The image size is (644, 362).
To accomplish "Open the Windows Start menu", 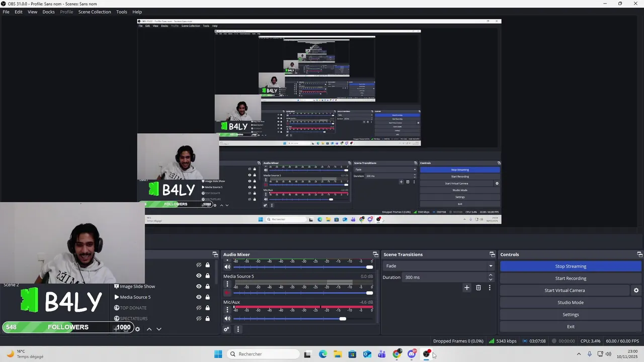I will pos(218,354).
